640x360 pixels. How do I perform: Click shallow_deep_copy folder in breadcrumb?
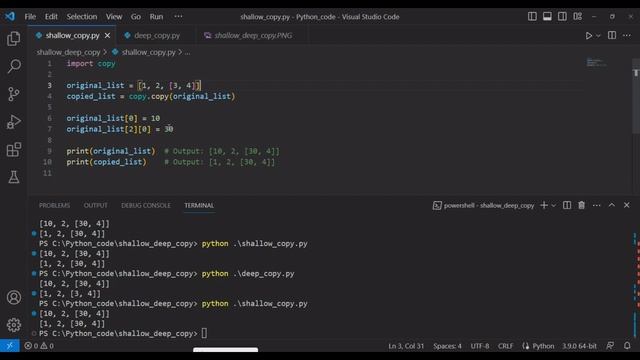(x=68, y=52)
